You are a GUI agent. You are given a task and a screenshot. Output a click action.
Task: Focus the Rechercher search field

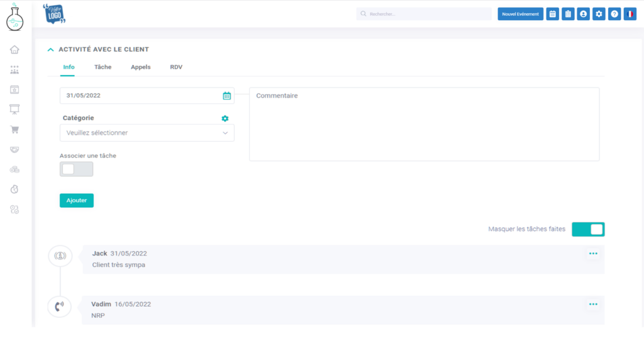coord(424,14)
